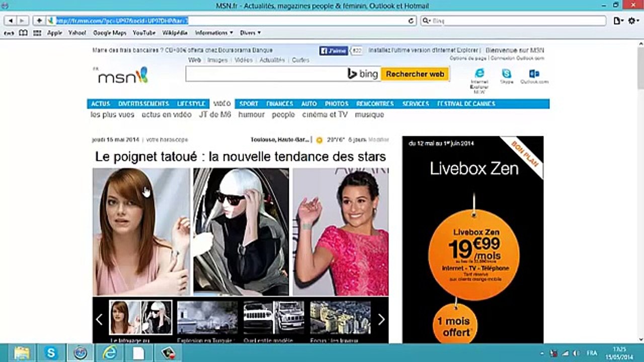
Task: Open Skype from the taskbar
Action: coord(51,353)
